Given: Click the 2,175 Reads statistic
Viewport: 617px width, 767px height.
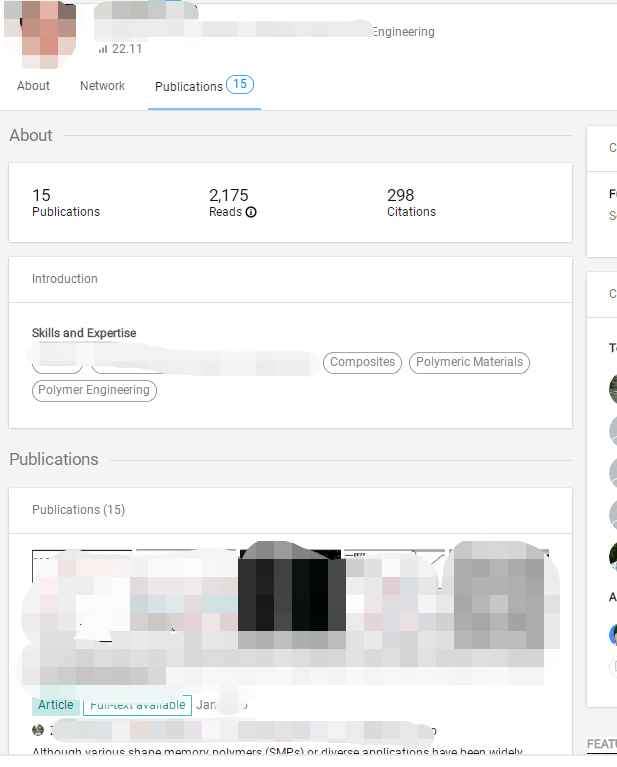Looking at the screenshot, I should [232, 203].
